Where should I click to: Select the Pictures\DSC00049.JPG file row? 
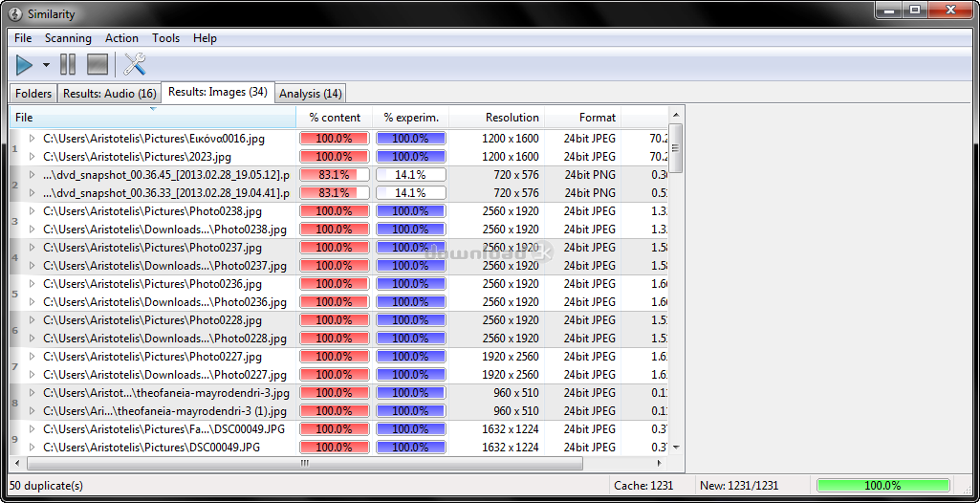[x=151, y=448]
